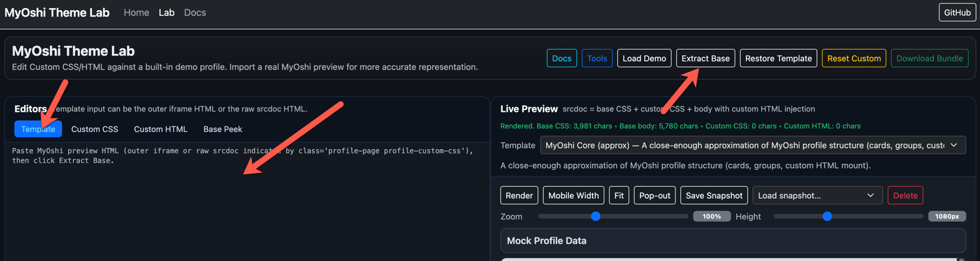Click the green Rendered status line
The width and height of the screenshot is (980, 261).
(x=680, y=126)
